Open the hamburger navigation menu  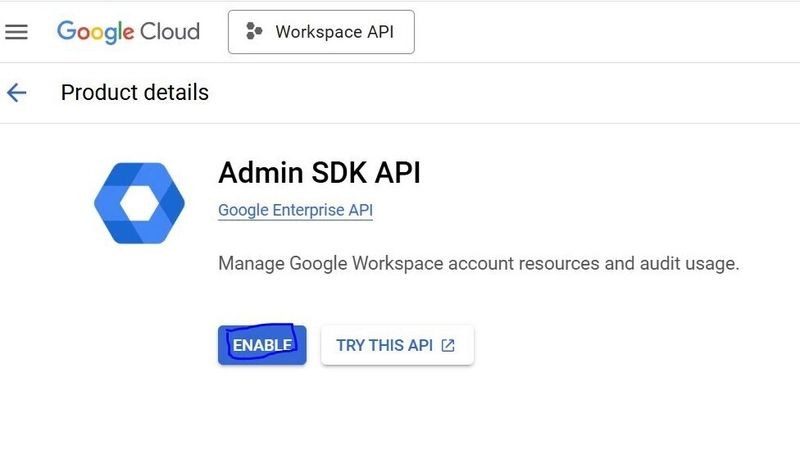click(16, 32)
